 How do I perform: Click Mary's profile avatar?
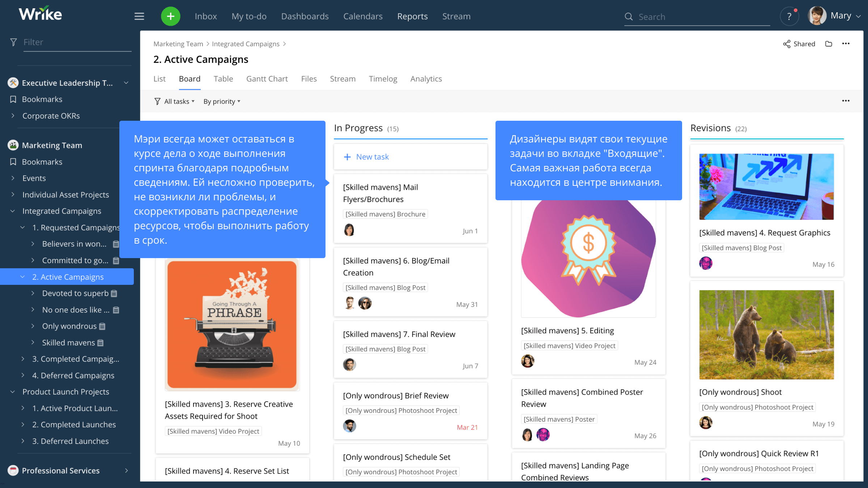(x=817, y=16)
